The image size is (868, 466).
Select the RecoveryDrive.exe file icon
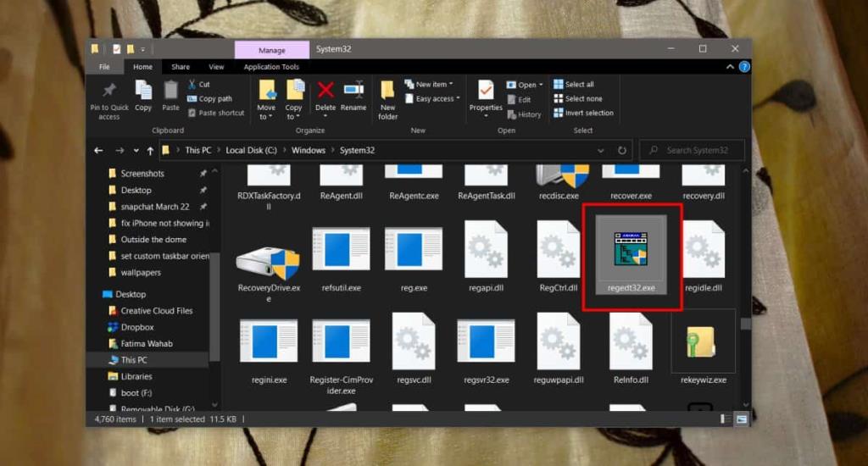pyautogui.click(x=269, y=263)
